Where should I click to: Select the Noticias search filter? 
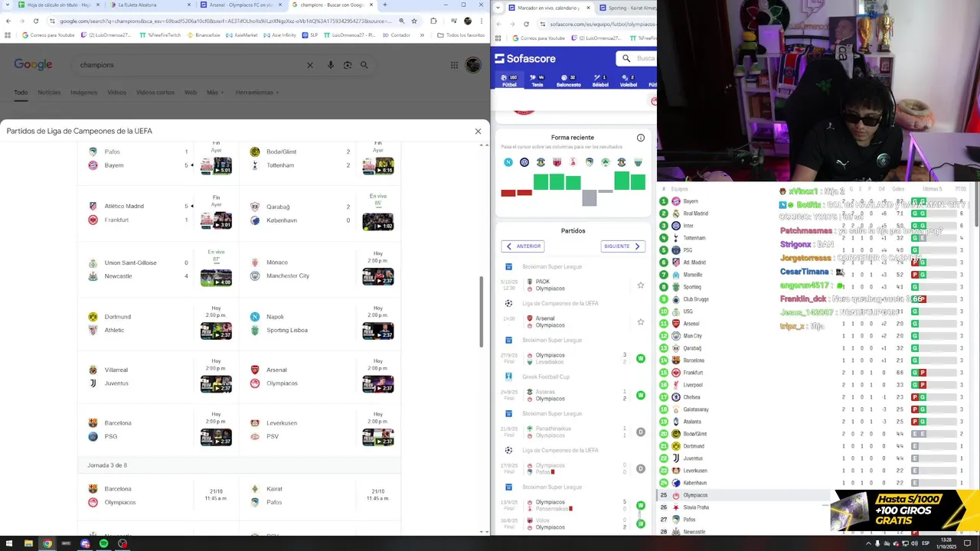[49, 93]
